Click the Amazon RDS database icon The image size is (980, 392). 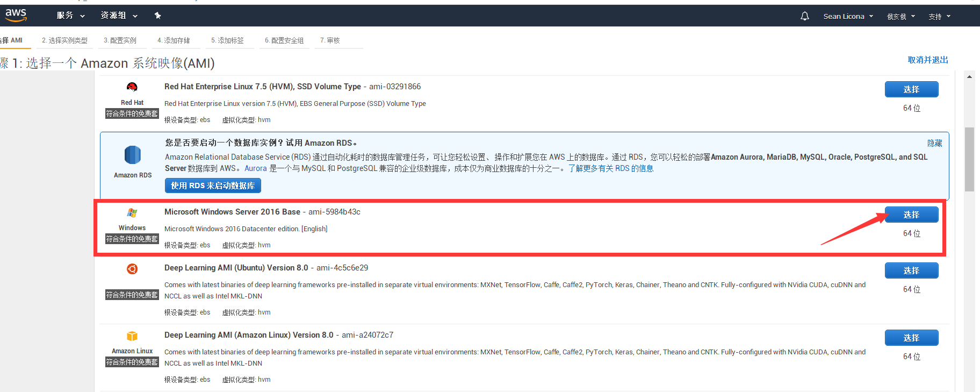pos(133,155)
